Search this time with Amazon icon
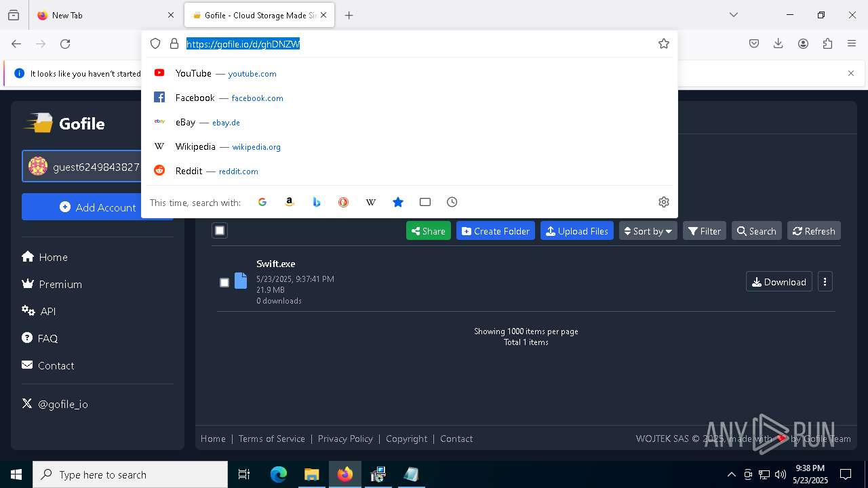868x488 pixels. (x=290, y=202)
